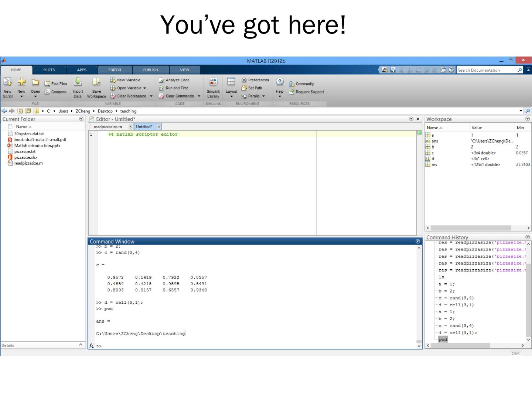Expand the Clear Workspace dropdown
Image resolution: width=532 pixels, height=399 pixels.
tap(151, 96)
